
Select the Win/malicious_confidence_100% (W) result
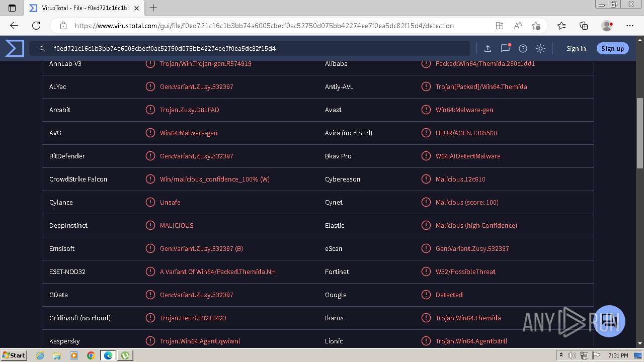[x=214, y=179]
